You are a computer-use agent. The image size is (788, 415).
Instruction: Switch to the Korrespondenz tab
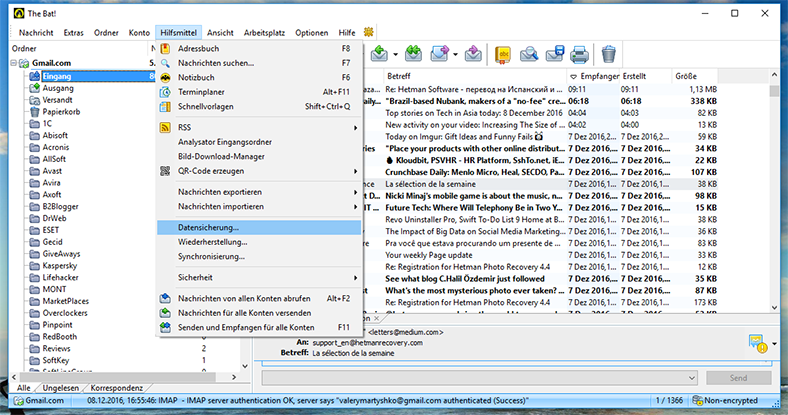click(x=117, y=388)
